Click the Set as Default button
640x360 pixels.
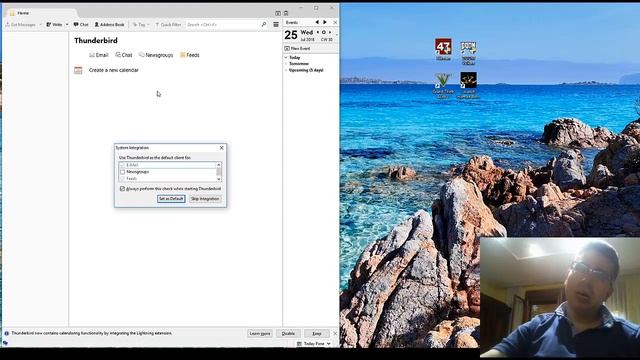(x=171, y=199)
